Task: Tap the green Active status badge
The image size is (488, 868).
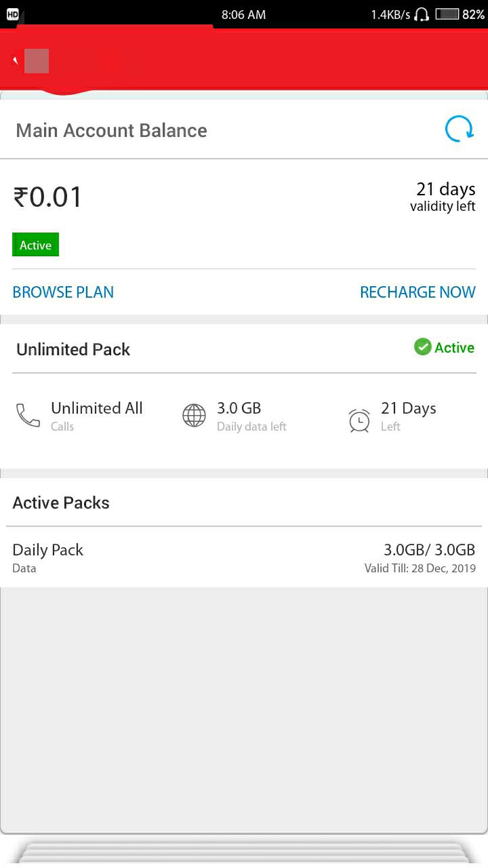Action: tap(35, 245)
